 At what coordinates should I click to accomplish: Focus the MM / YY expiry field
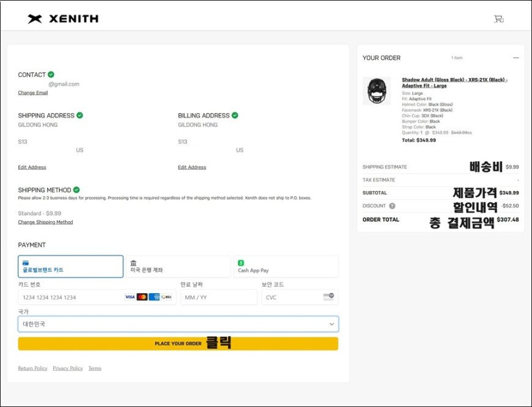219,298
